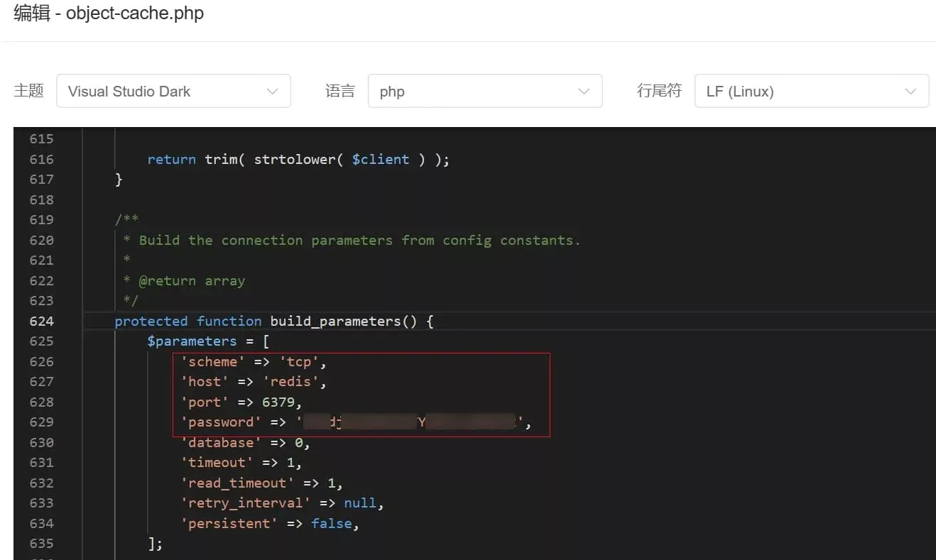Click false on the persistent line
Viewport: 936px width, 560px height.
click(x=332, y=523)
